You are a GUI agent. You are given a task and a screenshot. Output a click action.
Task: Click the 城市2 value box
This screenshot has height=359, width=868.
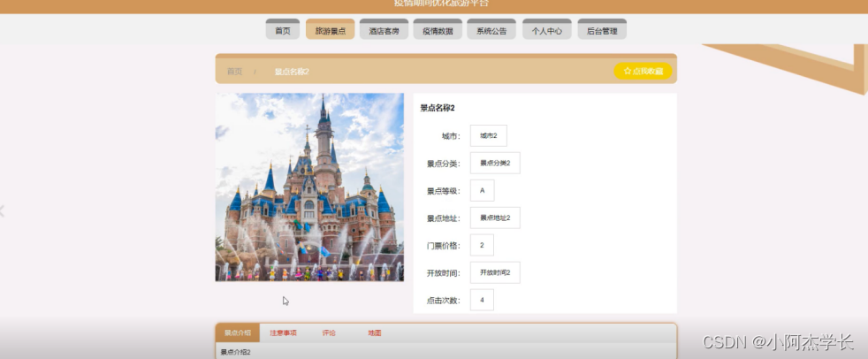[488, 136]
